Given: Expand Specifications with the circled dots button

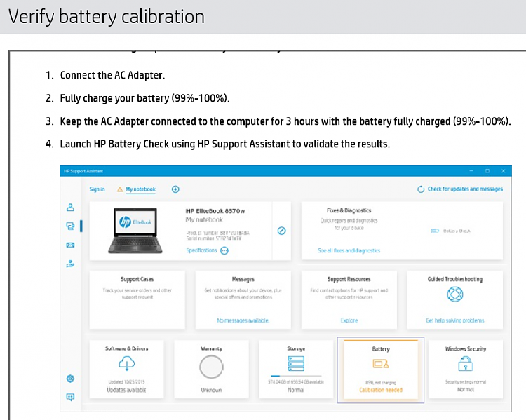Looking at the screenshot, I should coord(224,250).
